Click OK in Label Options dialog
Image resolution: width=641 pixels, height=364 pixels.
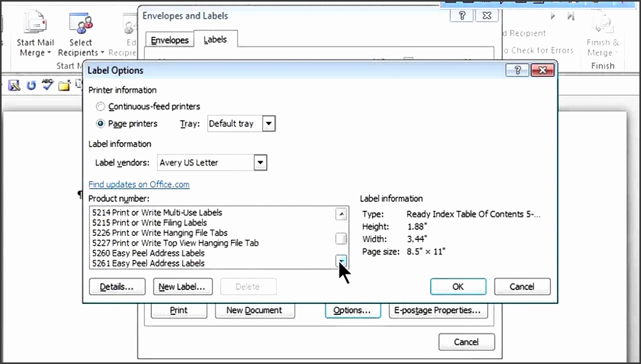458,287
